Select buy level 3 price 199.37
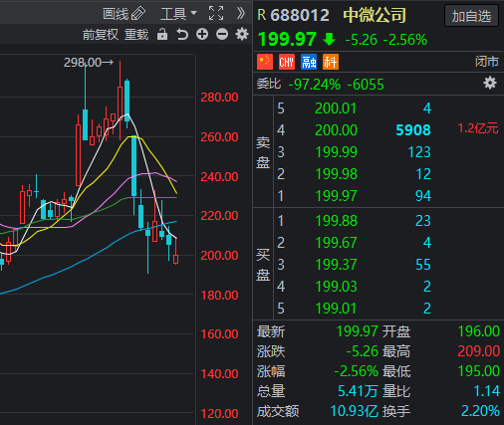504x425 pixels. [x=336, y=265]
